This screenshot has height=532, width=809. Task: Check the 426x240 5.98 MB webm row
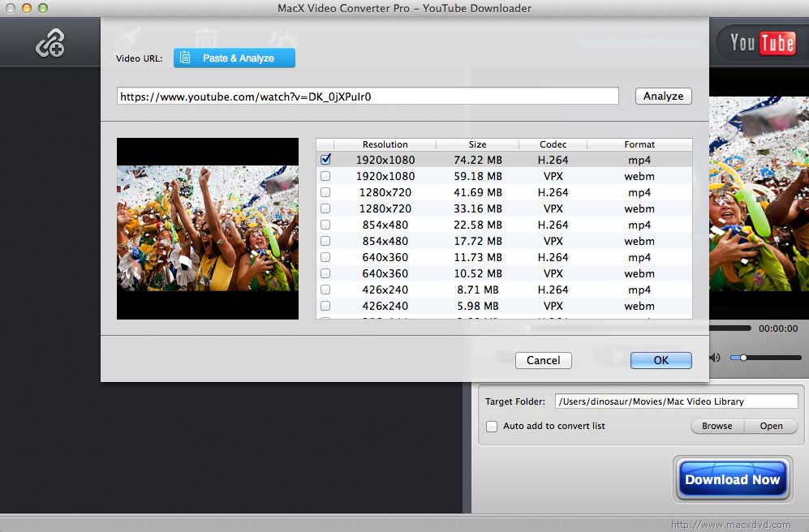coord(325,306)
